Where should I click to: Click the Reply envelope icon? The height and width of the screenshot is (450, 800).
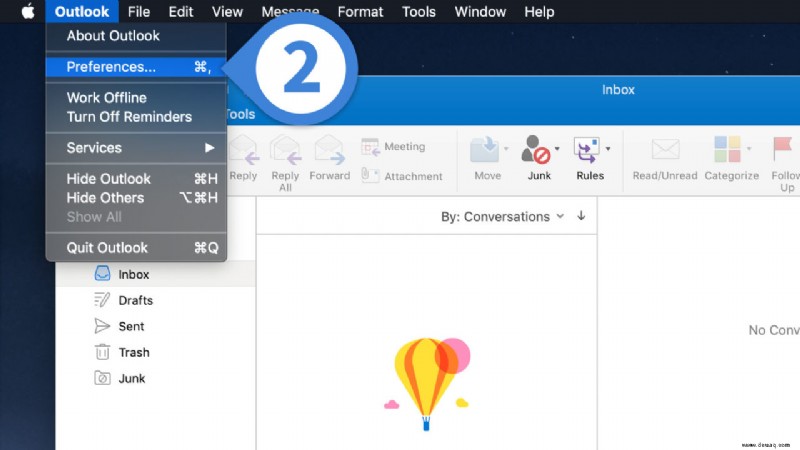point(244,151)
